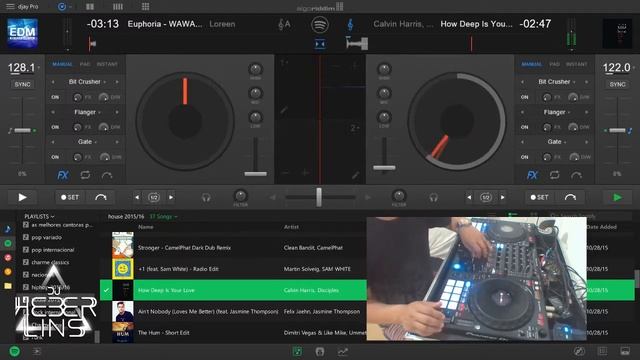Toggle headphone pre-cue for deck 2
Viewport: 640px width, 360px height.
[433, 198]
